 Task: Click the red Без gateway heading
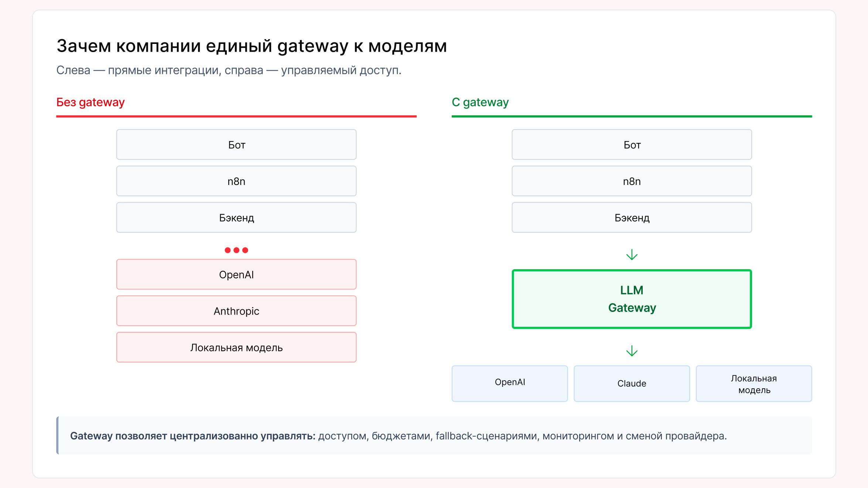pyautogui.click(x=90, y=102)
